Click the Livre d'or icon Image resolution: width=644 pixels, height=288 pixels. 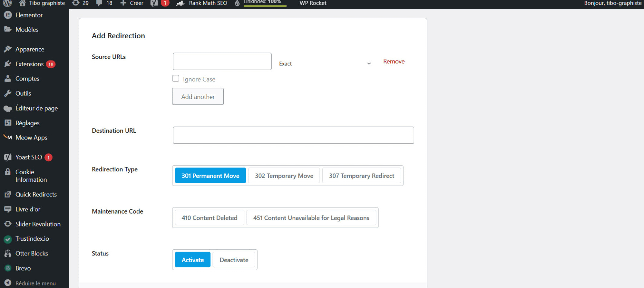point(8,209)
